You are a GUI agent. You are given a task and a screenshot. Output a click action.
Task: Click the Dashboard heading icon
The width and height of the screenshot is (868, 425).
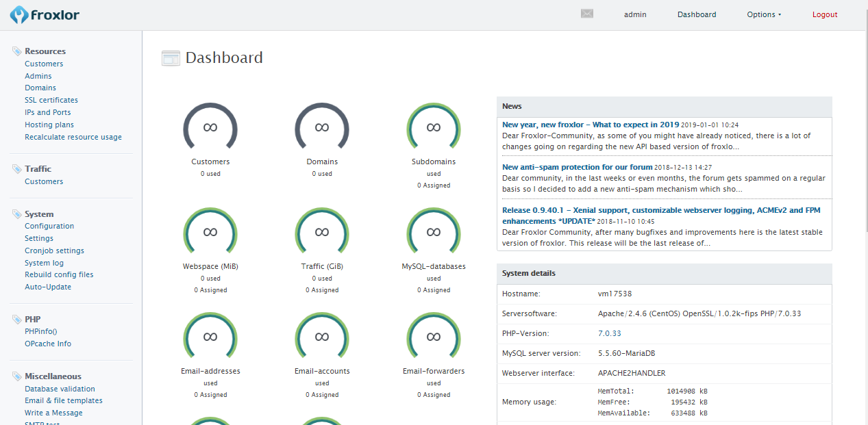pos(171,57)
